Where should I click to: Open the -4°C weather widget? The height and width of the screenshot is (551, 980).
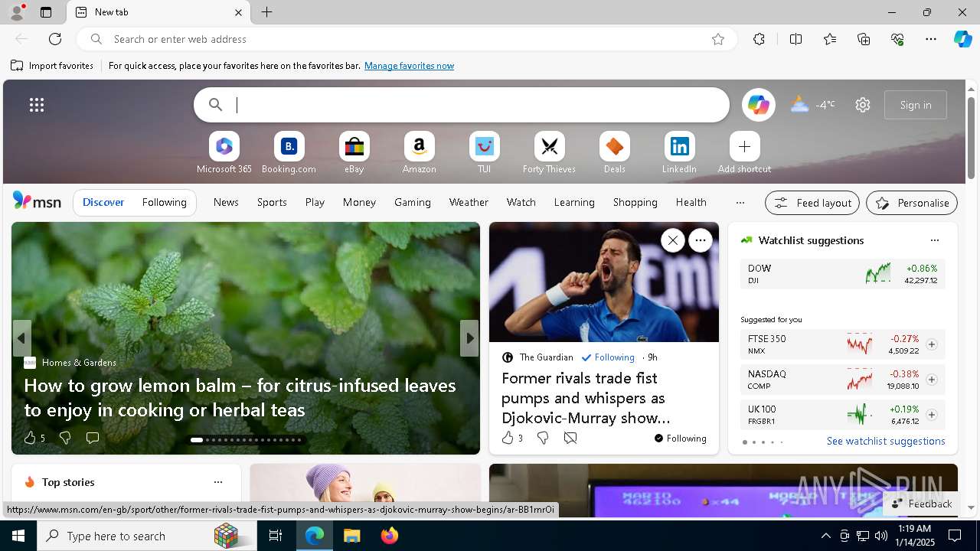[813, 105]
